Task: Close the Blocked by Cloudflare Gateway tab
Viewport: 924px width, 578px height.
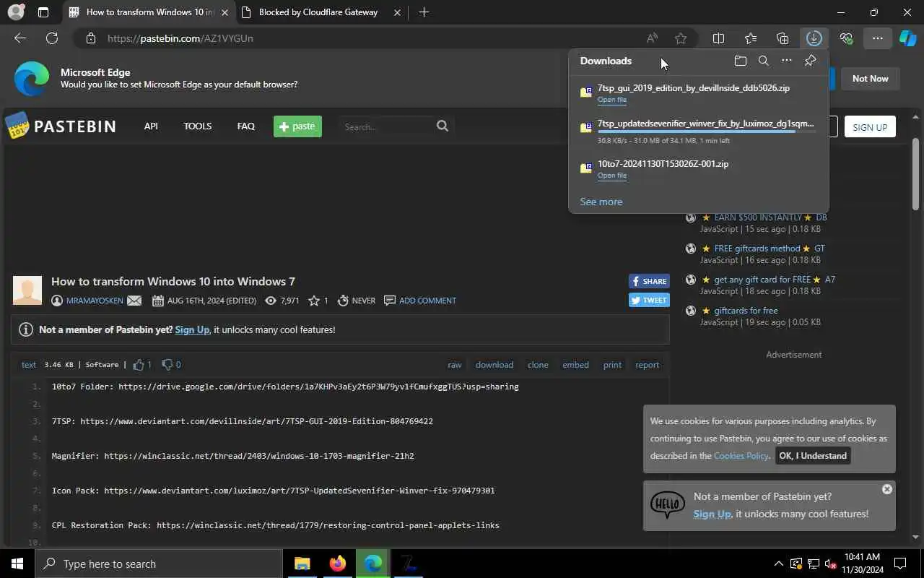Action: pyautogui.click(x=398, y=12)
